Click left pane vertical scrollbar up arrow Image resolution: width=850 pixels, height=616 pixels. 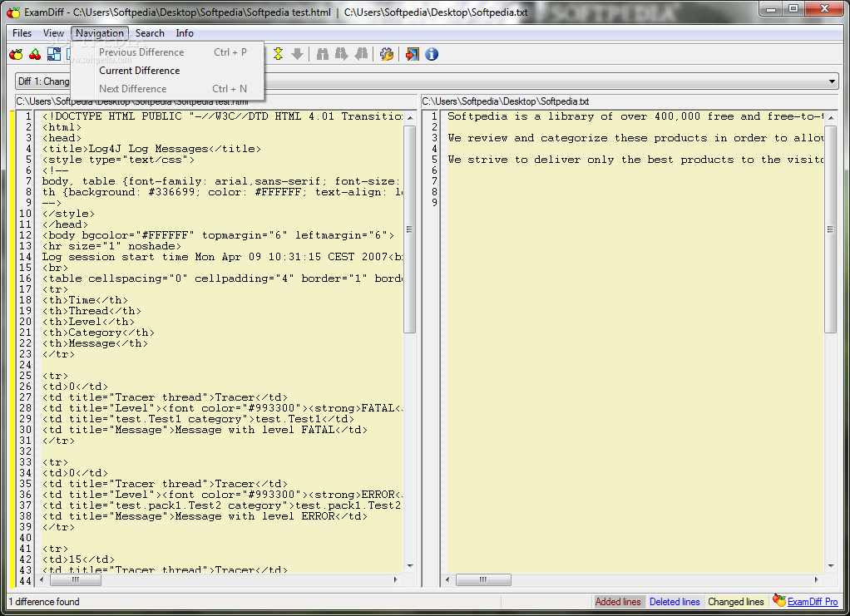pyautogui.click(x=410, y=117)
